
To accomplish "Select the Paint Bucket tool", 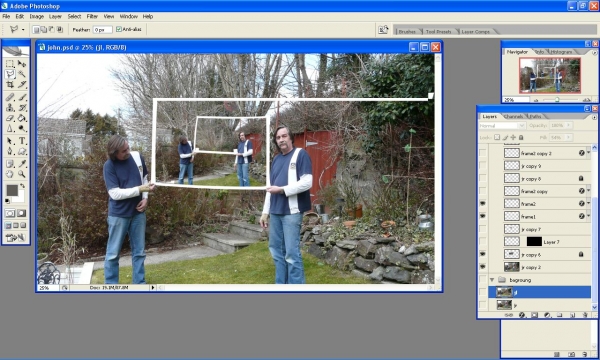I will (22, 118).
